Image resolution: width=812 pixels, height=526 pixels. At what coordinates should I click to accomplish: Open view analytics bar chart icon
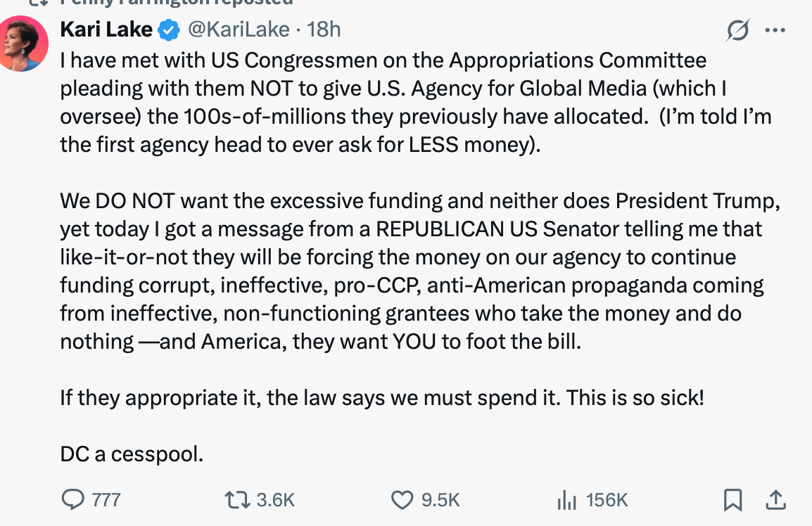click(x=566, y=499)
